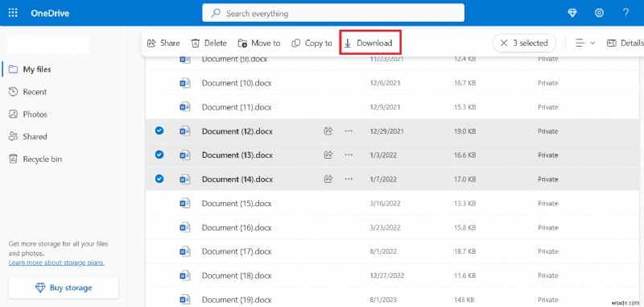Click Delete in the command bar
Viewport: 644px width, 307px height.
(209, 43)
